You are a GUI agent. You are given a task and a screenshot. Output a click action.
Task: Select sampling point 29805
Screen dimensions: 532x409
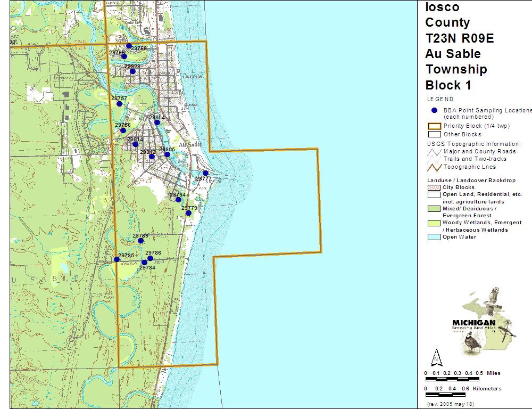pyautogui.click(x=167, y=154)
